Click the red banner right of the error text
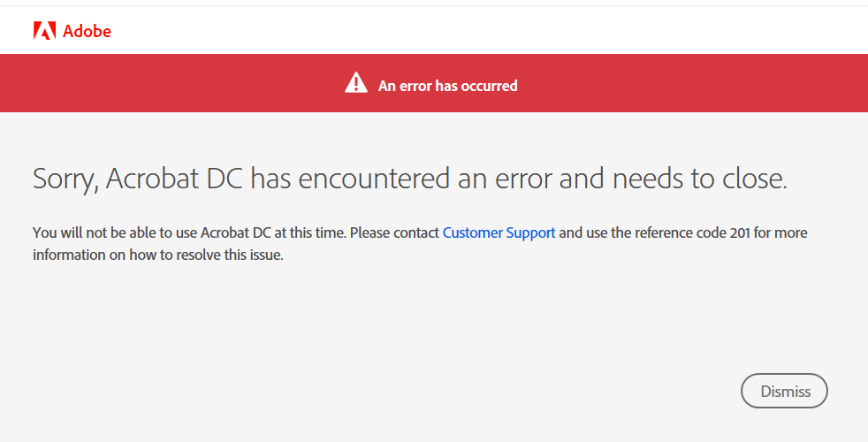Screen dimensions: 868x442 pyautogui.click(x=692, y=83)
